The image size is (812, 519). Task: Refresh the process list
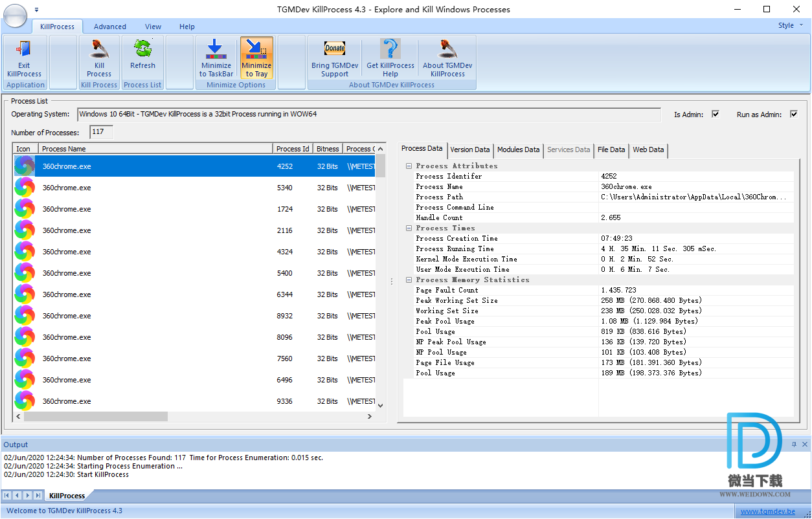click(x=142, y=49)
